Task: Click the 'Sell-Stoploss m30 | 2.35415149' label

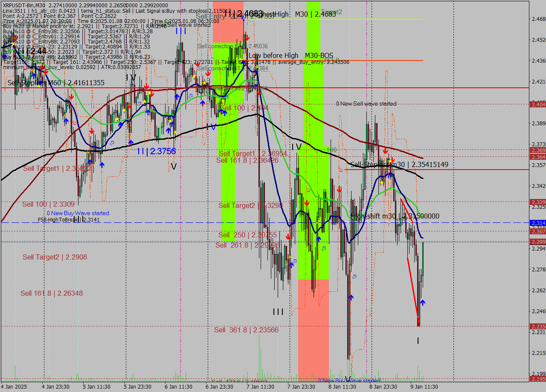Action: (x=399, y=164)
